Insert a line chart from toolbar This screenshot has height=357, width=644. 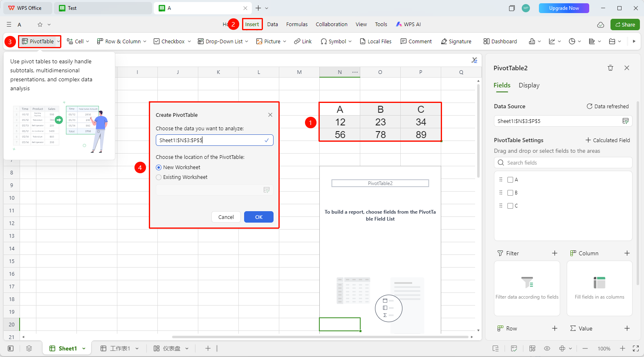(x=552, y=41)
